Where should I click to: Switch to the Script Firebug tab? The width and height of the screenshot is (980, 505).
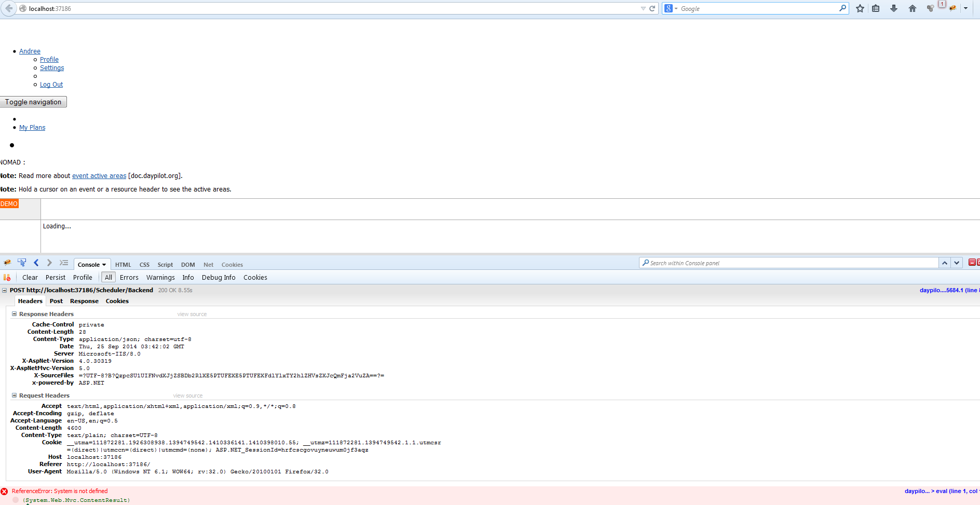click(x=165, y=265)
